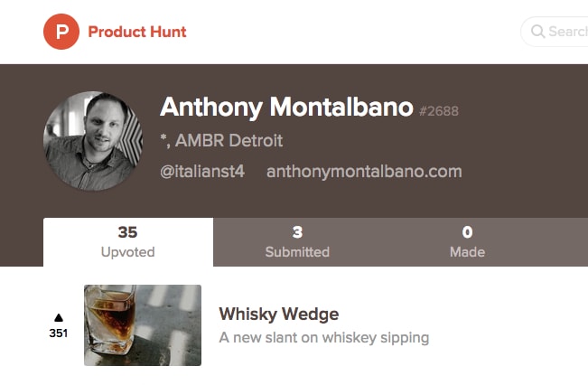This screenshot has height=385, width=588.
Task: Select the Anthony Montalbano profile name heading
Action: coord(286,108)
